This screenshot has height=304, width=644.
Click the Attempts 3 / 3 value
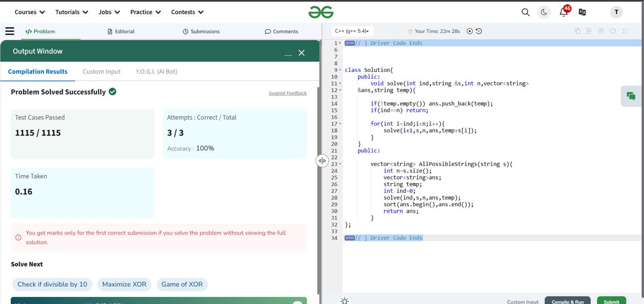pos(175,133)
